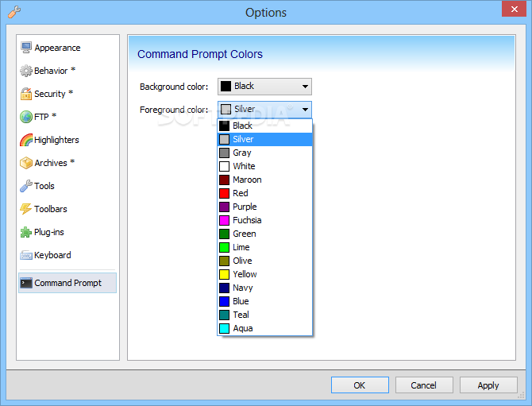532x406 pixels.
Task: Select Teal in the color list
Action: click(264, 315)
